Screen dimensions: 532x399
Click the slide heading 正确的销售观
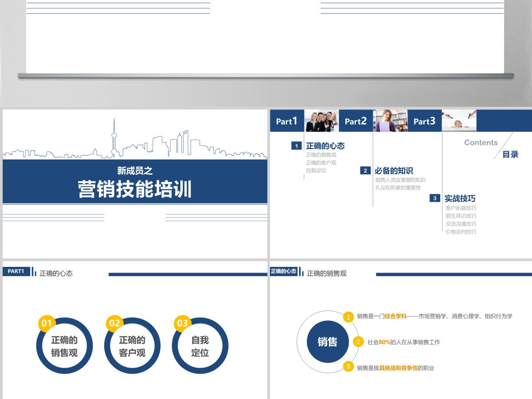pos(327,274)
